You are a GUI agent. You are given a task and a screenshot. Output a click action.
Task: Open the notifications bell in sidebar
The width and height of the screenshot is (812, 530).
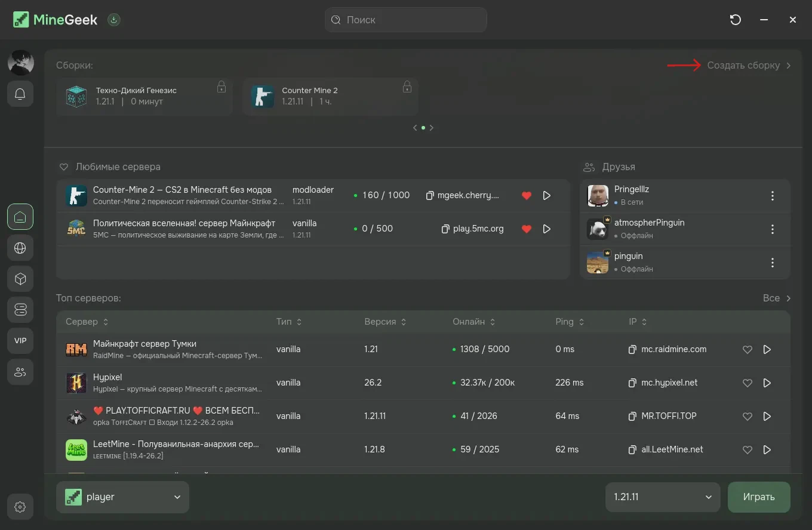pyautogui.click(x=20, y=94)
